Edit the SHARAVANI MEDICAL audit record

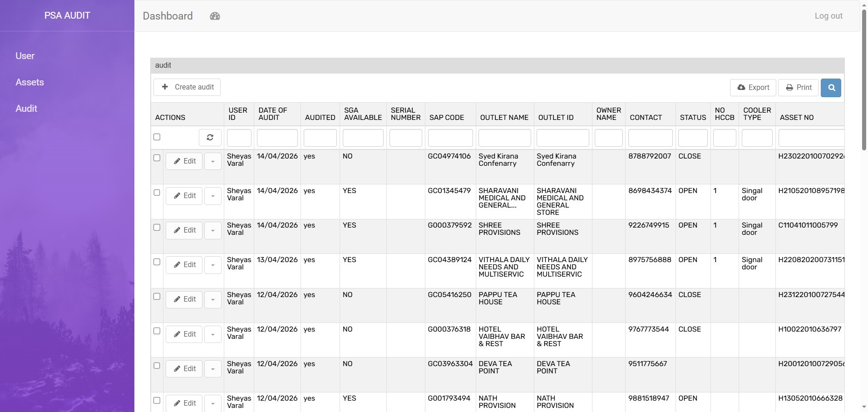click(184, 196)
